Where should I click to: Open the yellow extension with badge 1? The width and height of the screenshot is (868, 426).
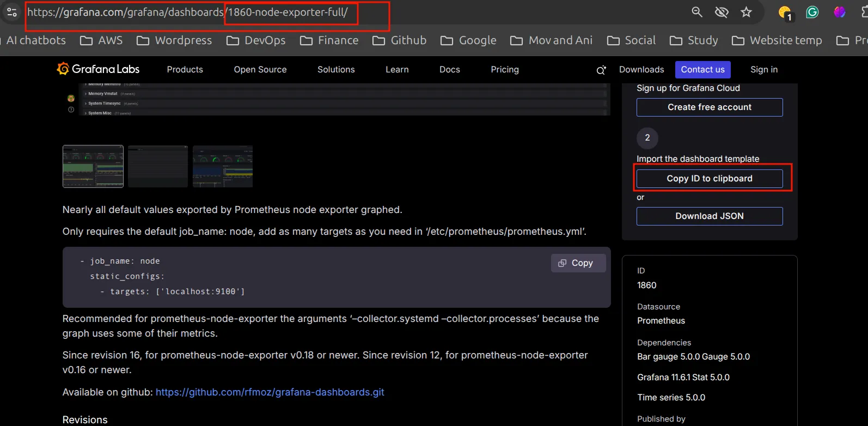coord(785,13)
